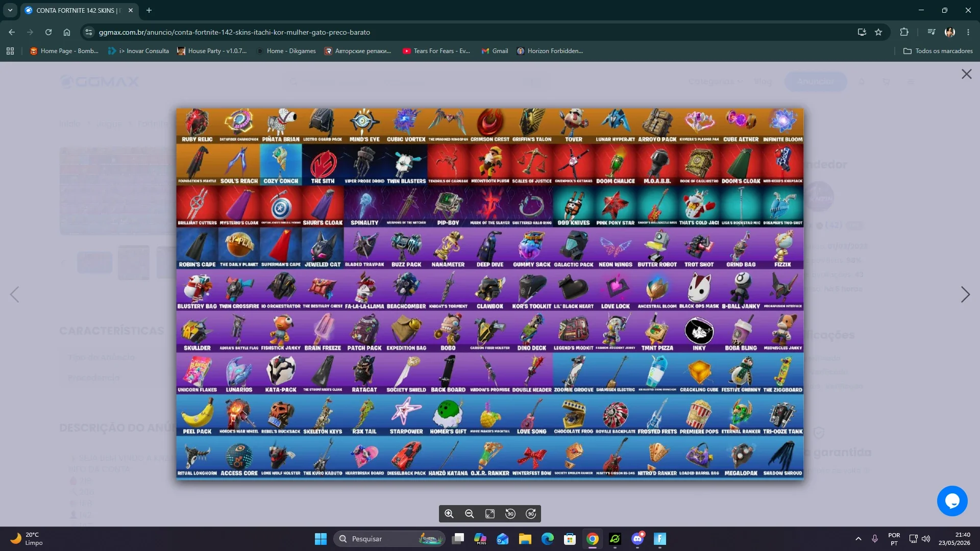Open the taskbar clock and date
Viewport: 980px width, 551px height.
tap(954, 539)
